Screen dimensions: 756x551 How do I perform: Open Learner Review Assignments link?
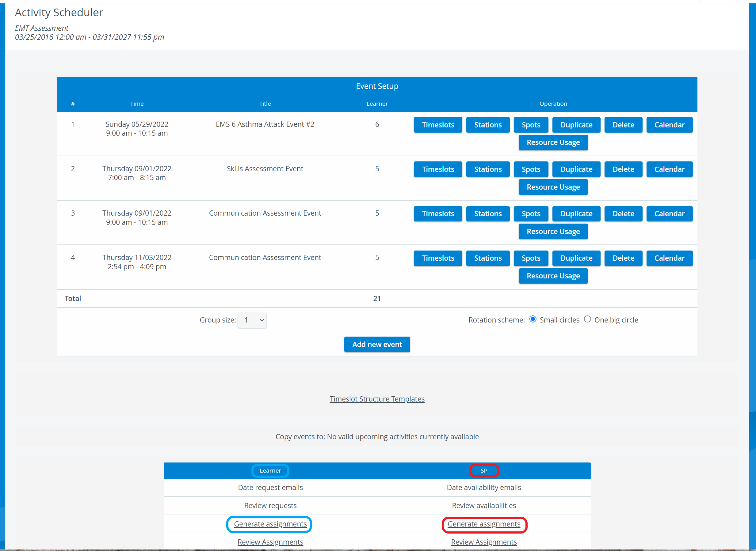(x=270, y=542)
